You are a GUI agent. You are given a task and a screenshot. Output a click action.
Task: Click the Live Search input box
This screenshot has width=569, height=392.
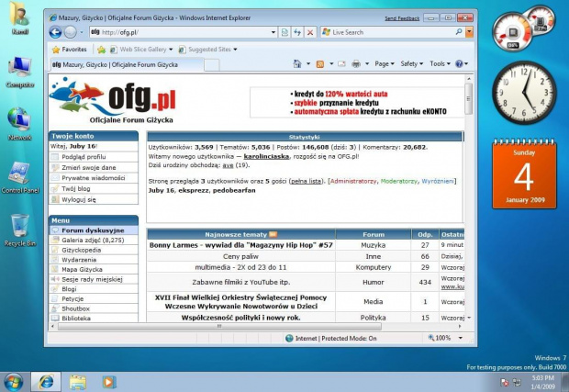point(395,32)
